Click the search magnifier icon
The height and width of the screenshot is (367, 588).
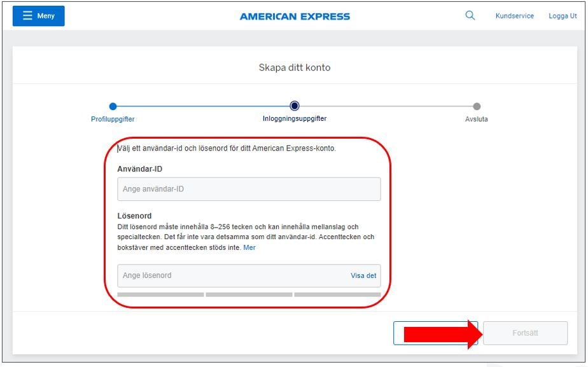point(470,16)
